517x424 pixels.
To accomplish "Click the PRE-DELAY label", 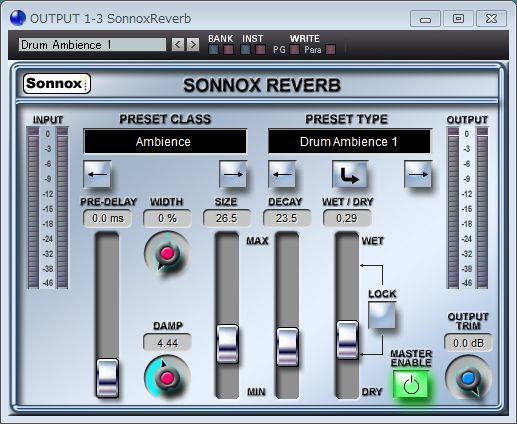I will click(x=109, y=202).
